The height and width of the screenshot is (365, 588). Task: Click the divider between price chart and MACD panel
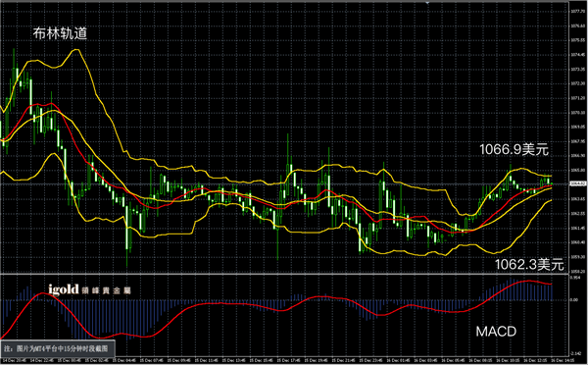click(x=284, y=274)
